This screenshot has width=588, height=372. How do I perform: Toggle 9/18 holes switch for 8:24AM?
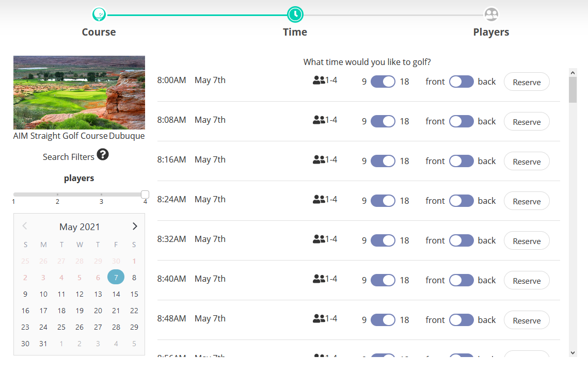coord(383,201)
